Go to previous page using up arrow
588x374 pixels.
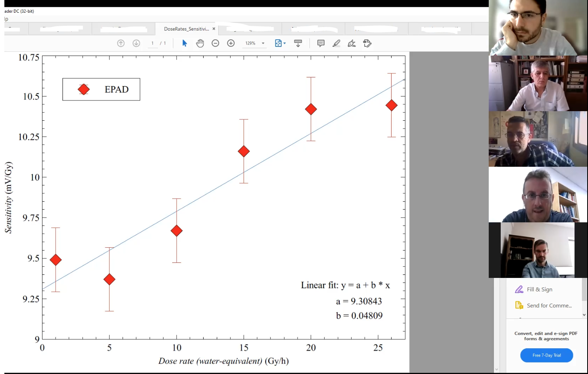tap(121, 43)
